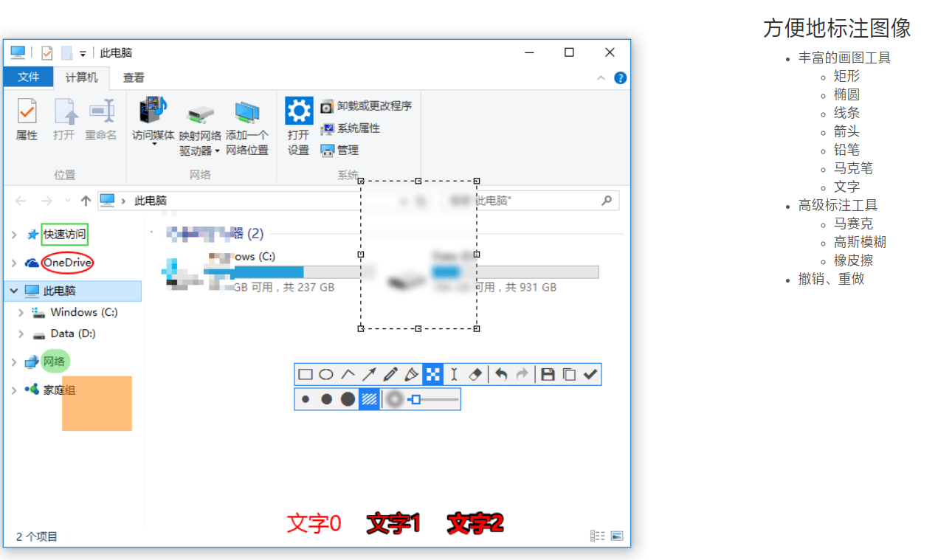The image size is (938, 560).
Task: Open the quick access toolbar customize dropdown
Action: pos(83,53)
